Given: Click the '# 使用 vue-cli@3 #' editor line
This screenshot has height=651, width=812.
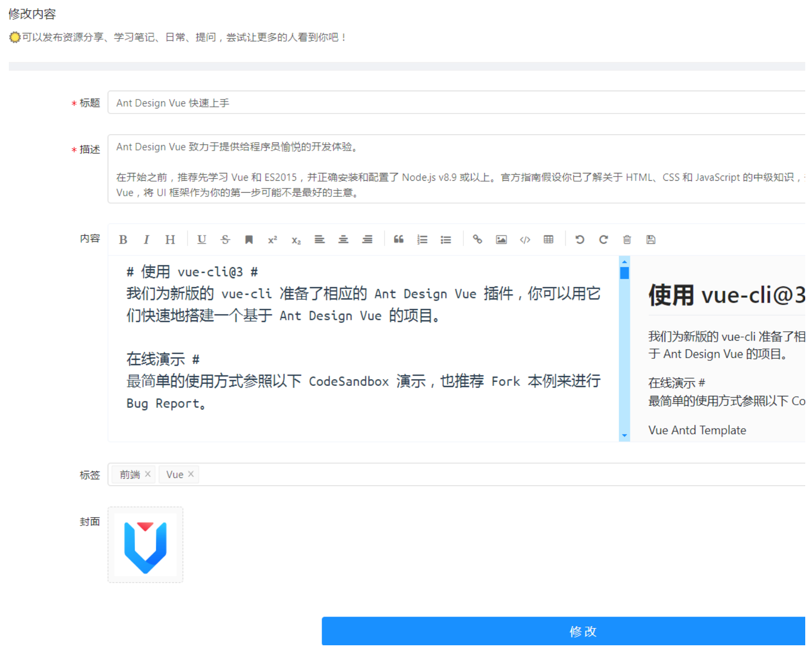Looking at the screenshot, I should click(x=192, y=272).
